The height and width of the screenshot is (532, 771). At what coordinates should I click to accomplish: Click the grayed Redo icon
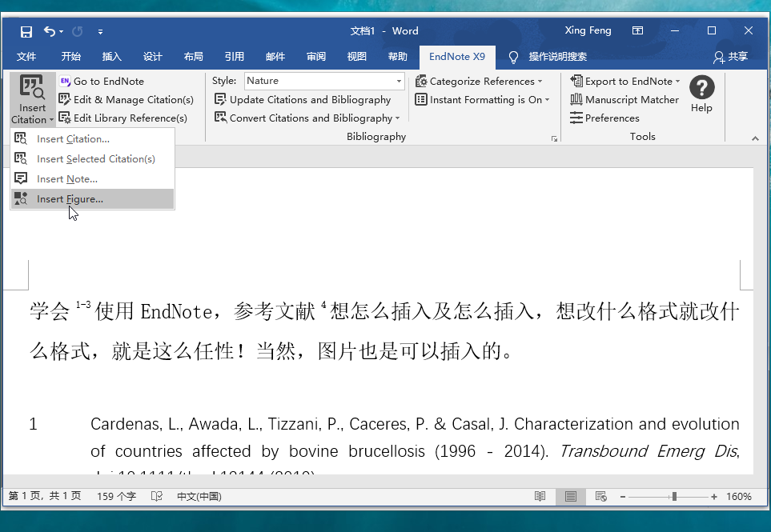click(x=77, y=31)
